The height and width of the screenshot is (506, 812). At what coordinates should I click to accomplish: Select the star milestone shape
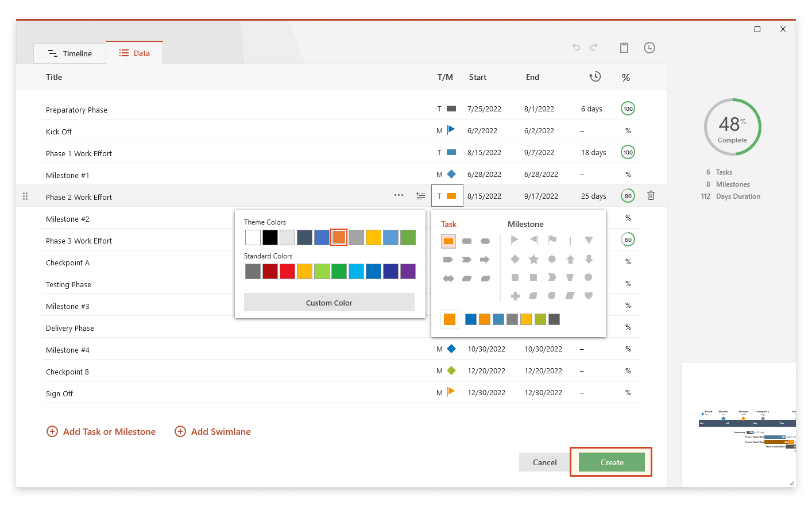(x=533, y=259)
